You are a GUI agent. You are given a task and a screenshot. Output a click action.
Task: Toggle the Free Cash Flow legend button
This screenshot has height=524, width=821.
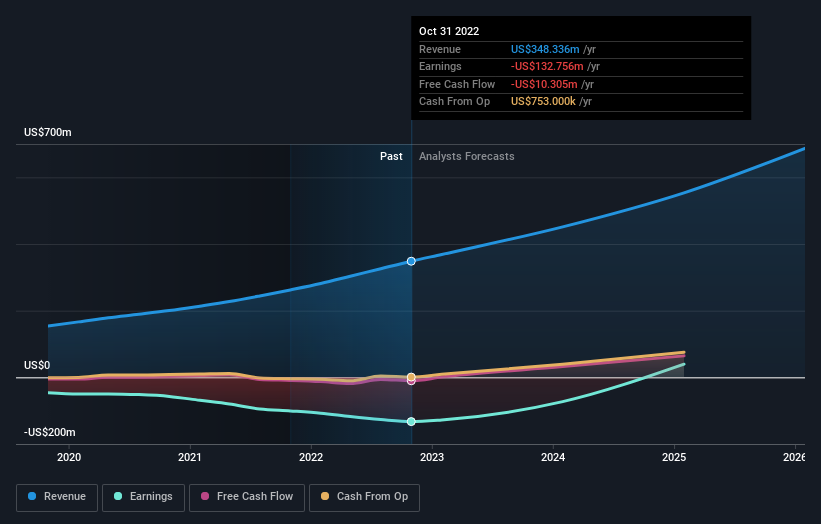point(247,497)
